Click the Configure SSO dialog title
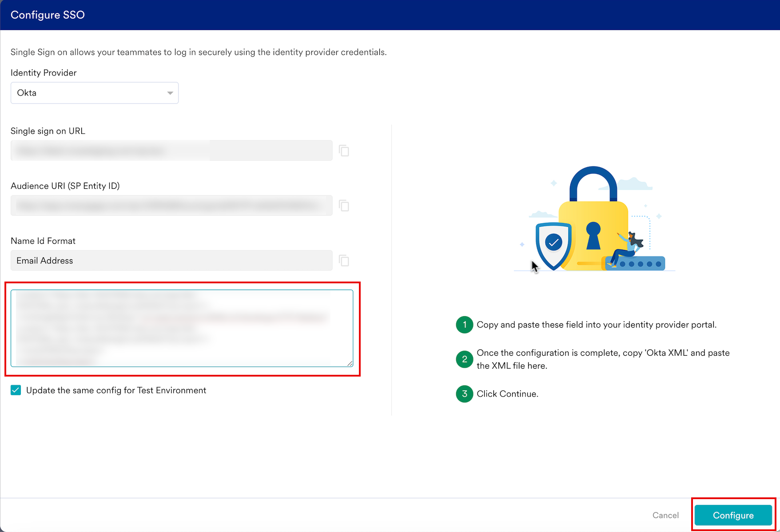This screenshot has width=780, height=532. pos(48,15)
